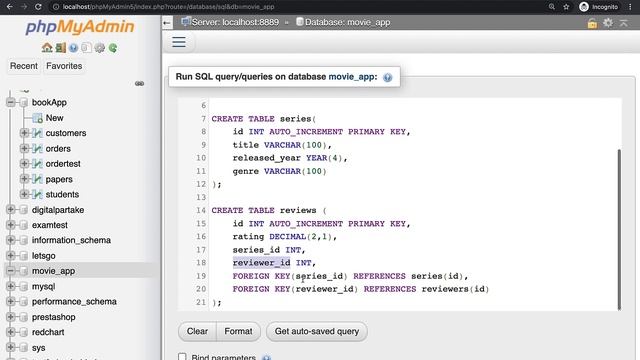
Task: Click Incognito profile icon
Action: point(584,7)
